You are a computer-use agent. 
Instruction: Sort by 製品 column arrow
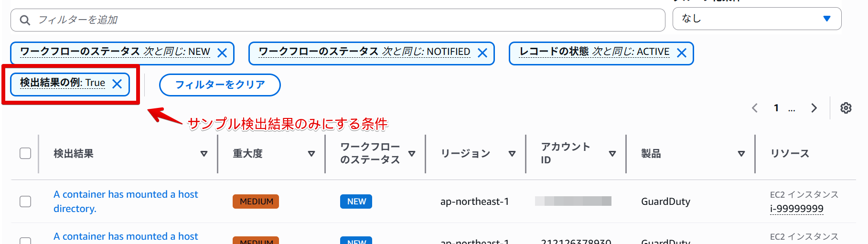(741, 154)
